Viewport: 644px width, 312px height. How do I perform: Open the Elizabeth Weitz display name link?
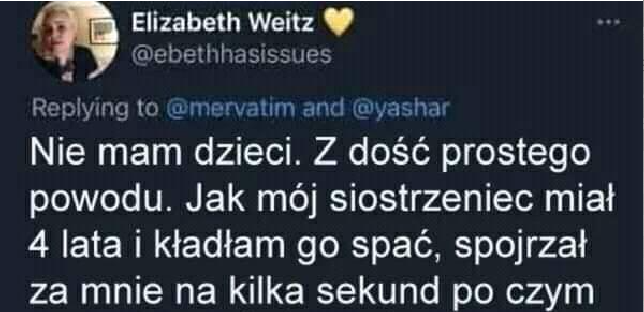point(224,23)
